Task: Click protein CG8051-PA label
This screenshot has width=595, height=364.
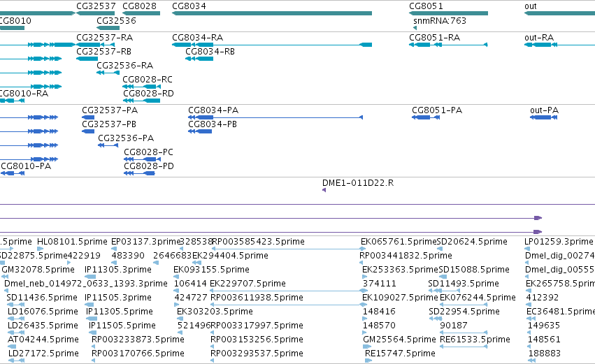Action: pos(437,110)
